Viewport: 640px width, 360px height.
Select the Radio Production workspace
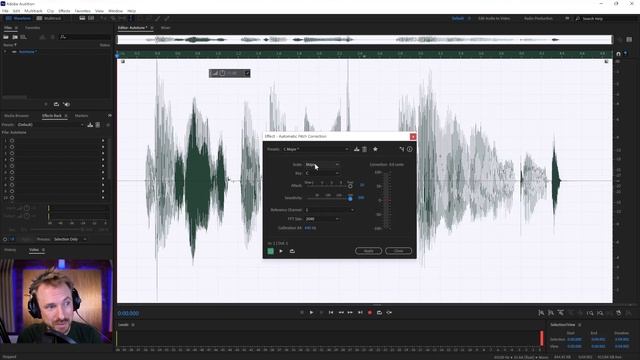click(538, 18)
